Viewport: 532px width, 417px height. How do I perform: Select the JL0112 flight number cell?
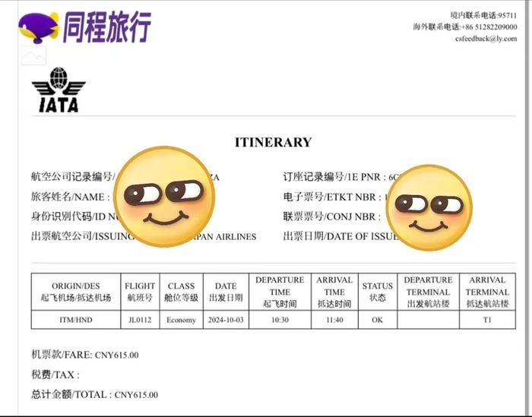[x=140, y=320]
